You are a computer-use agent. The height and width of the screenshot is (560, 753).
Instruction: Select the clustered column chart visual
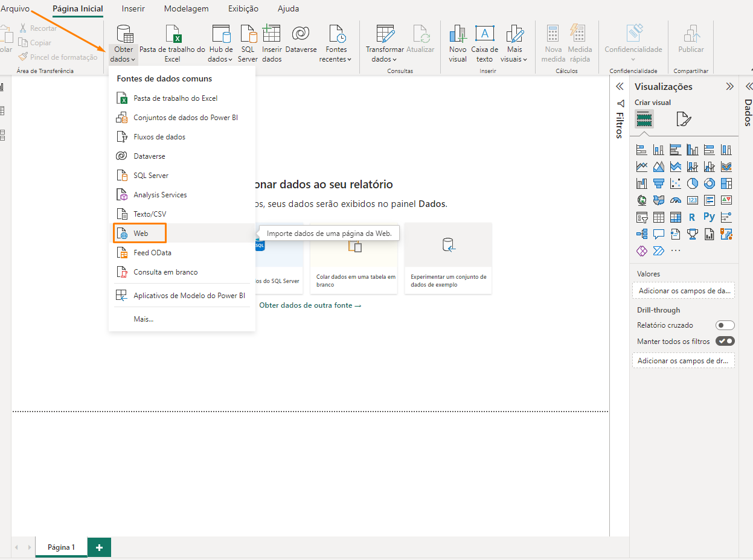693,150
